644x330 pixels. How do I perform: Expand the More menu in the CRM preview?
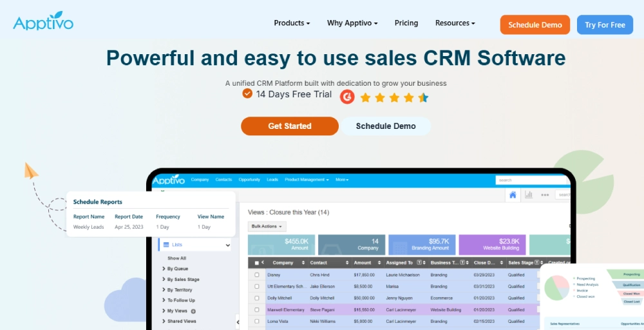tap(342, 180)
